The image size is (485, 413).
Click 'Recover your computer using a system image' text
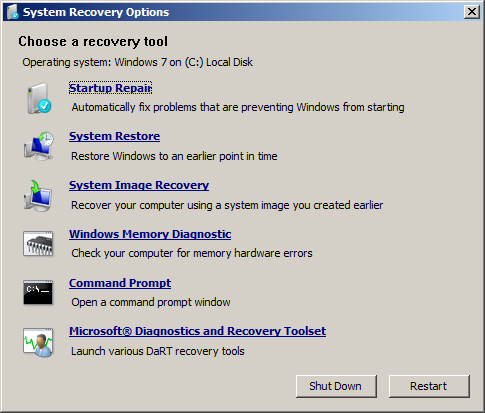pos(227,205)
